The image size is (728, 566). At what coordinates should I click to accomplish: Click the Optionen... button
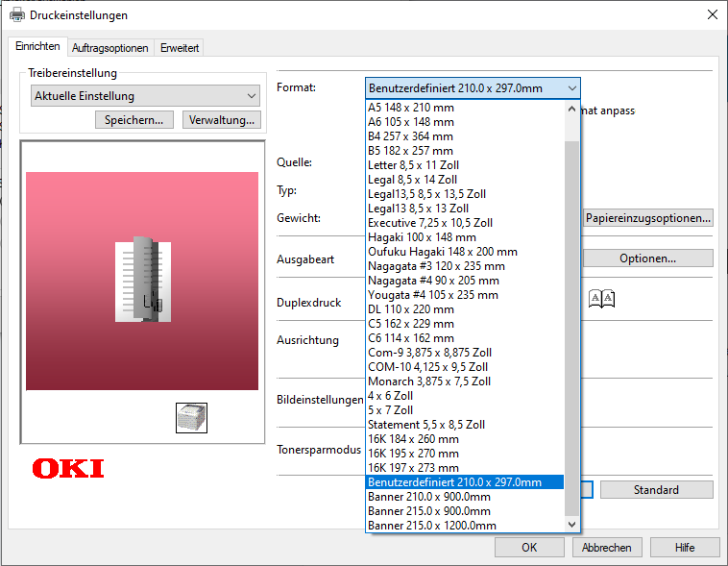click(647, 258)
